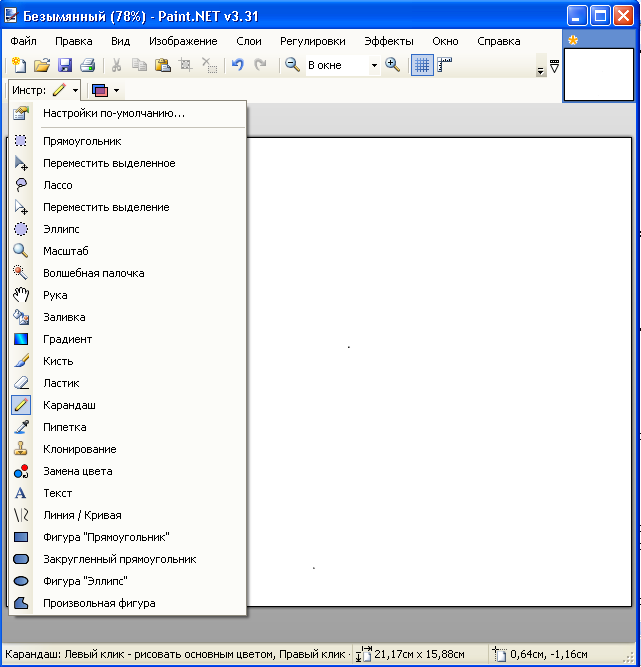Click the Paste clipboard icon
The image size is (641, 667).
tap(162, 65)
